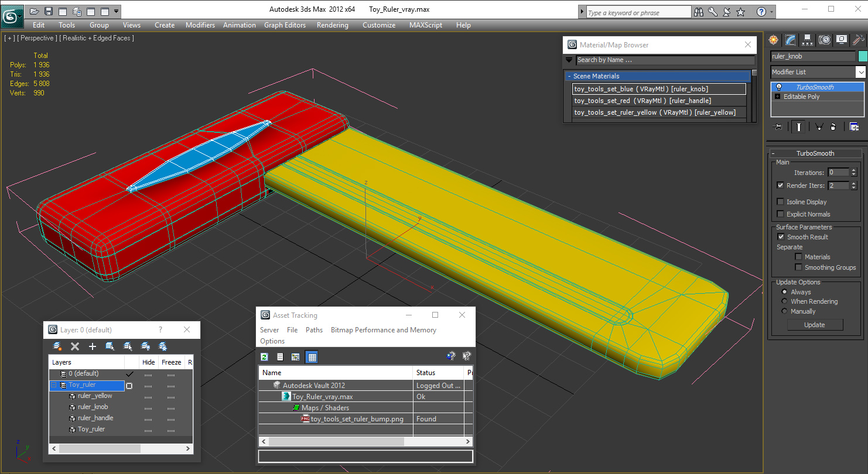
Task: Open the Modifiers menu
Action: pos(200,25)
